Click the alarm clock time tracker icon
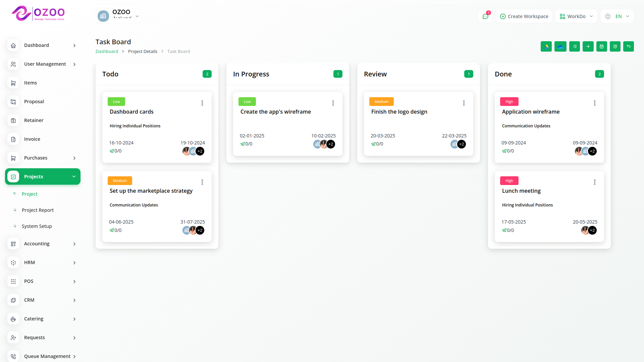This screenshot has height=362, width=644. tap(615, 47)
